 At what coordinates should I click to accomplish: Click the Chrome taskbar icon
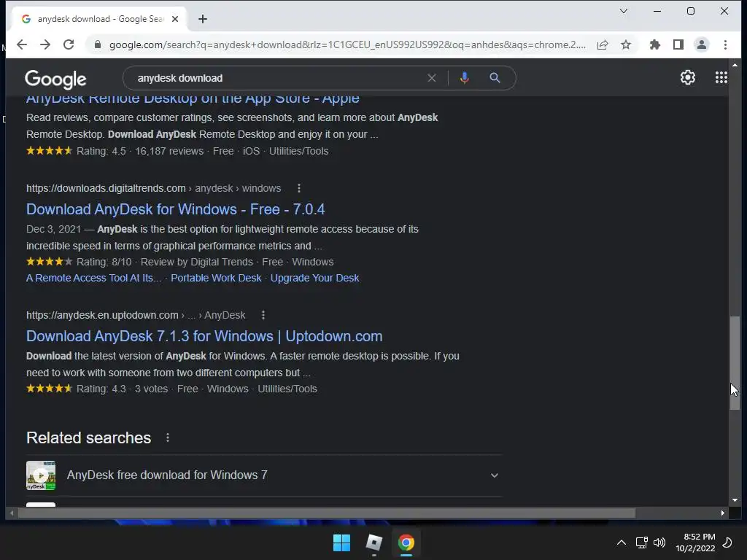point(406,542)
